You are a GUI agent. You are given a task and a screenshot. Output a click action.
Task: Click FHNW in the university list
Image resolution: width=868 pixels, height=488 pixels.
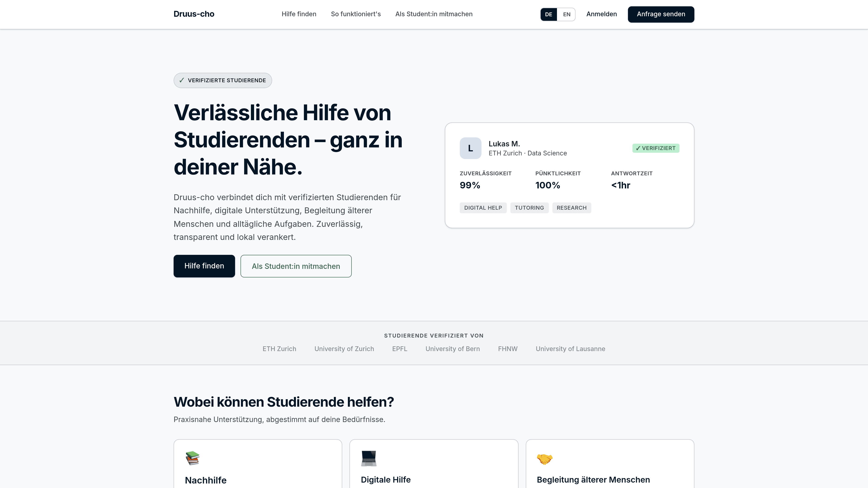coord(508,349)
